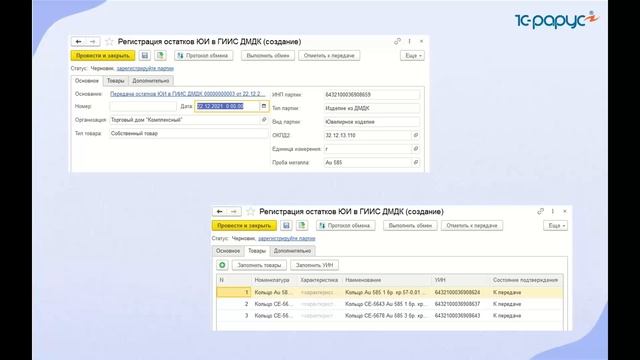Click ОКПД2 field 32.12.13.110
640x360 pixels.
coord(367,135)
